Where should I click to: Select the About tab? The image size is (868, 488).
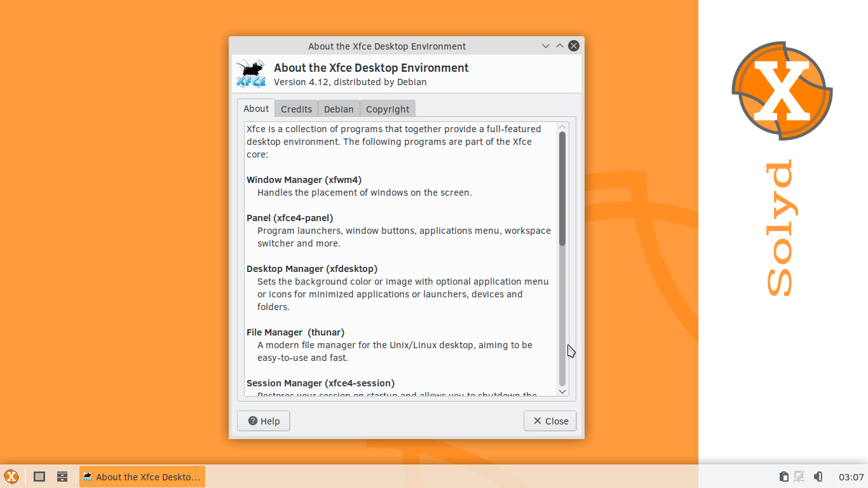coord(256,109)
